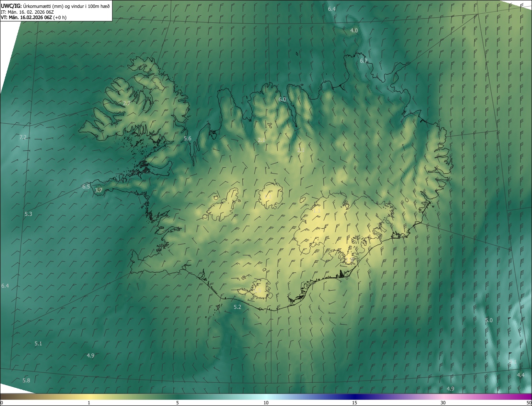Click the 6.0 value label on north coast

click(283, 100)
